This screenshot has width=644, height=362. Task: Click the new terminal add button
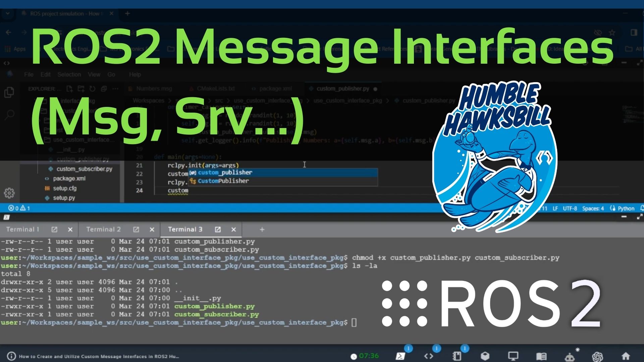[262, 229]
